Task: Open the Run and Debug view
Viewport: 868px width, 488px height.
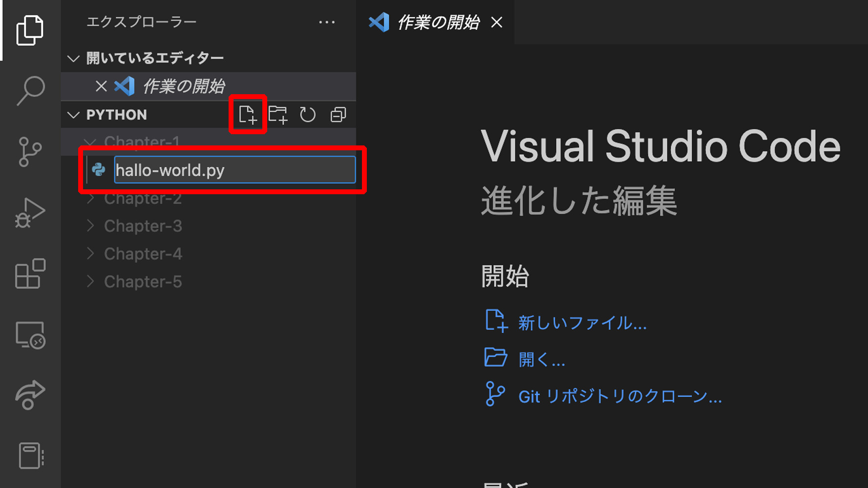Action: pyautogui.click(x=29, y=212)
